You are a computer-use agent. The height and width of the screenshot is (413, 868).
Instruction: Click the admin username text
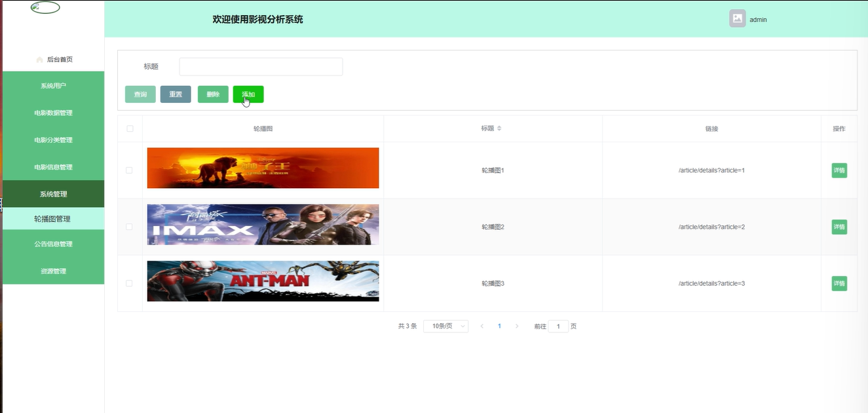(x=758, y=20)
